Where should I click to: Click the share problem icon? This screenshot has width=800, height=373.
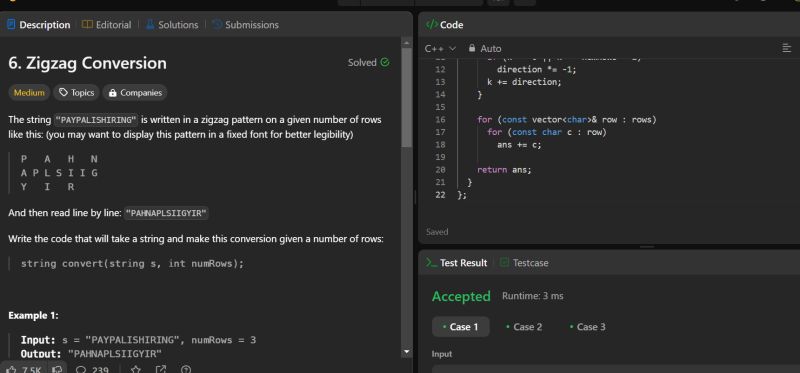tap(161, 369)
